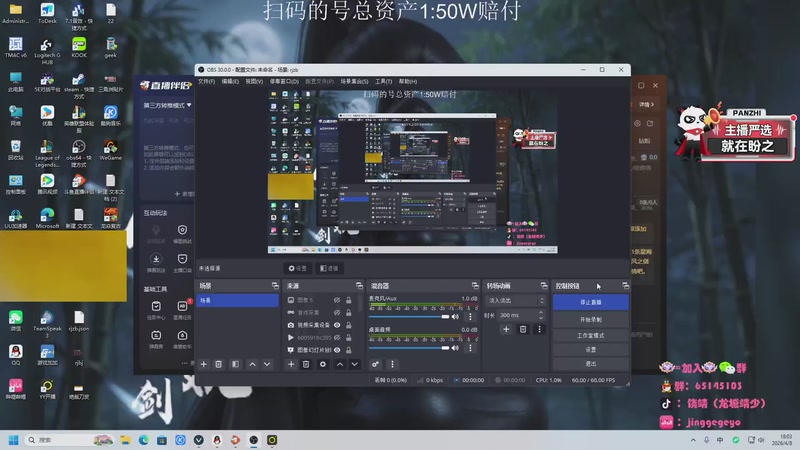Pop out the 混音器 dock panel

[475, 286]
